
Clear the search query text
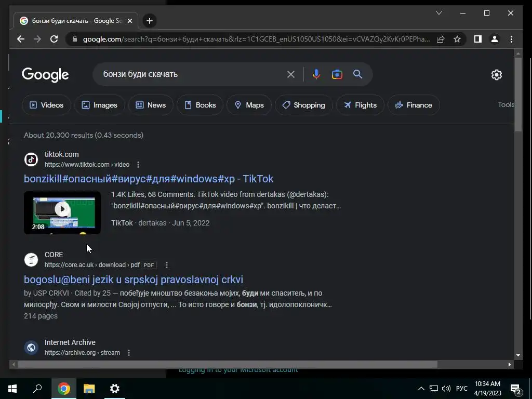291,74
